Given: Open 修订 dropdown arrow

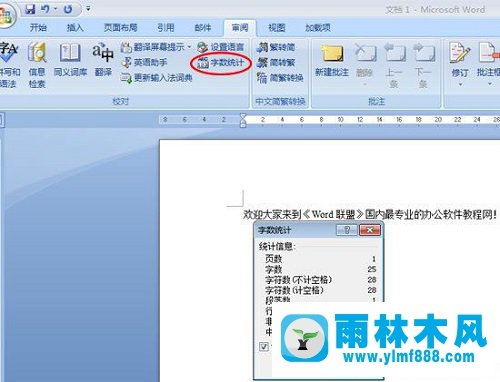Looking at the screenshot, I should [460, 84].
